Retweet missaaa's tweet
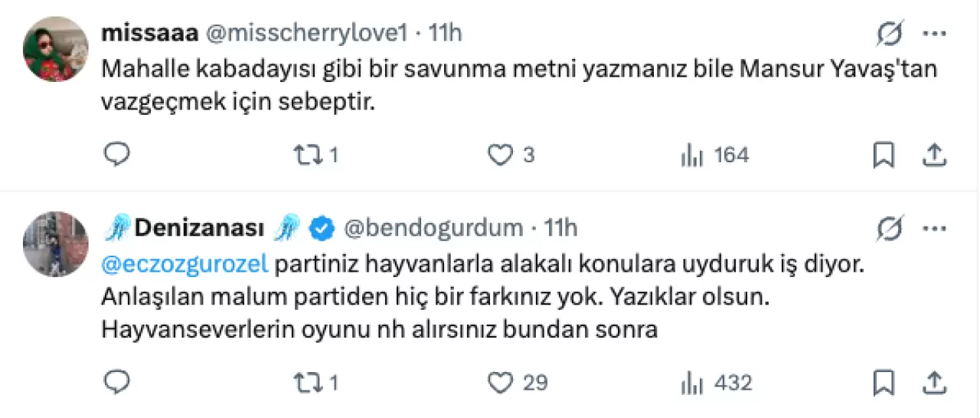980x418 pixels. click(x=307, y=156)
